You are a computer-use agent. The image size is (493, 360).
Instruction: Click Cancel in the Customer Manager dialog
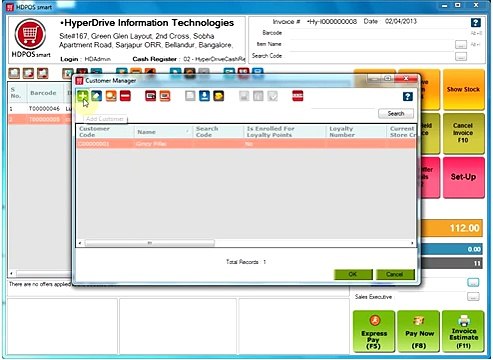[x=395, y=274]
